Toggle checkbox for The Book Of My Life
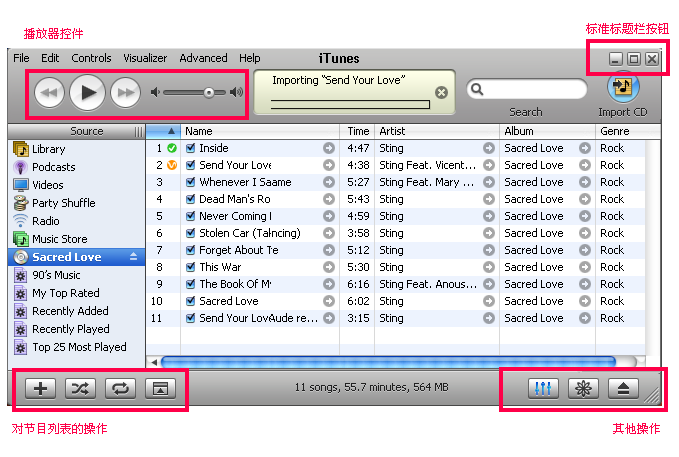The image size is (679, 457). (191, 284)
